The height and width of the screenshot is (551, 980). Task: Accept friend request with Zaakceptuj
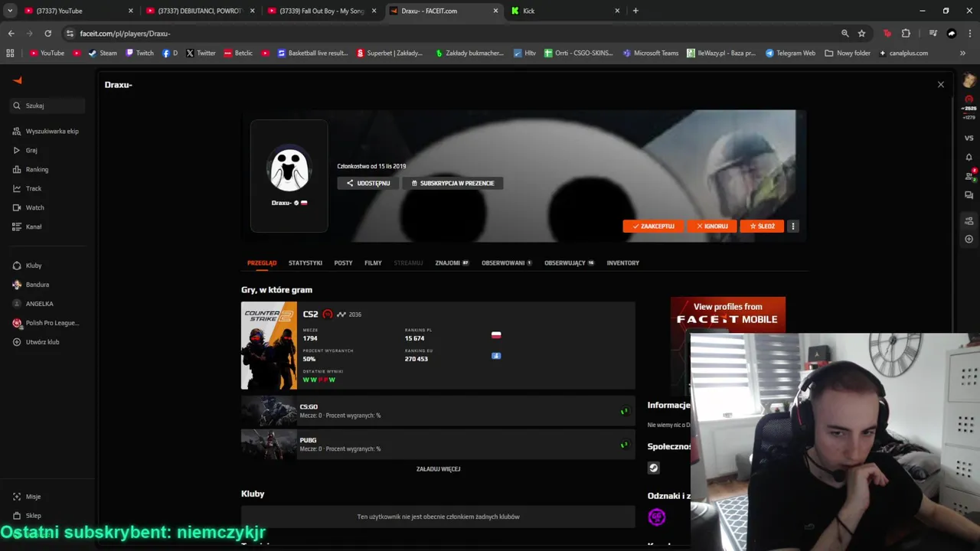(x=653, y=227)
